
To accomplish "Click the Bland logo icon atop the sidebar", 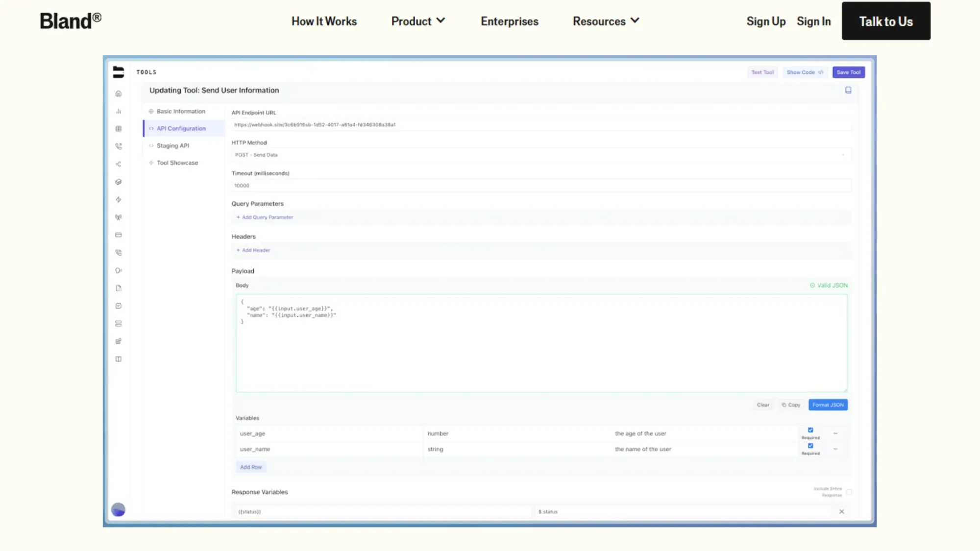I will (118, 72).
